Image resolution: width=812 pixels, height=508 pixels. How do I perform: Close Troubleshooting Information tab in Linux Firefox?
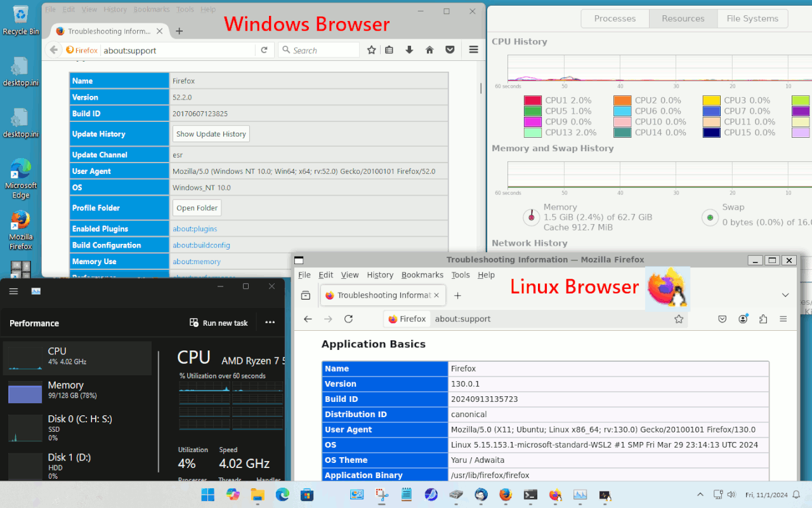(436, 295)
